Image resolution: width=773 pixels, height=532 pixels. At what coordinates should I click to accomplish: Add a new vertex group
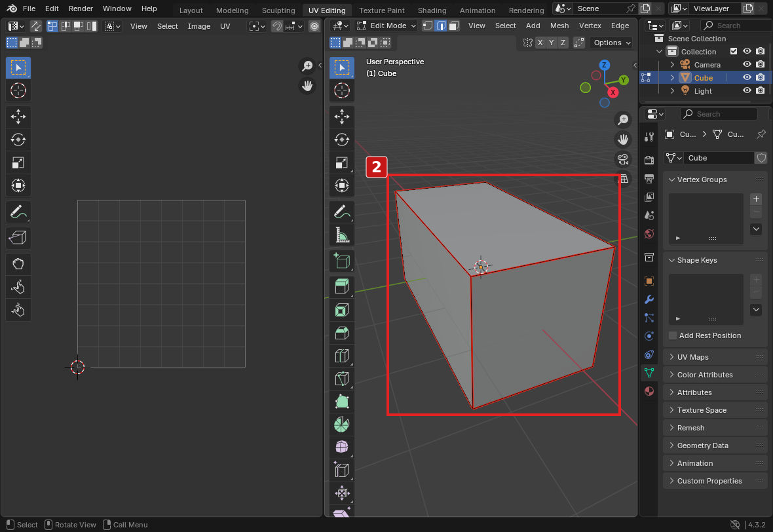click(x=756, y=199)
